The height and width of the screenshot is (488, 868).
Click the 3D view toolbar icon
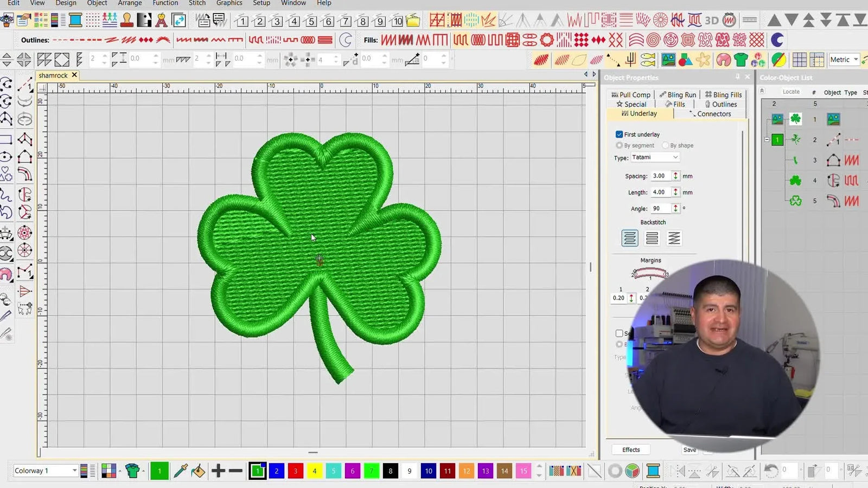pos(711,21)
